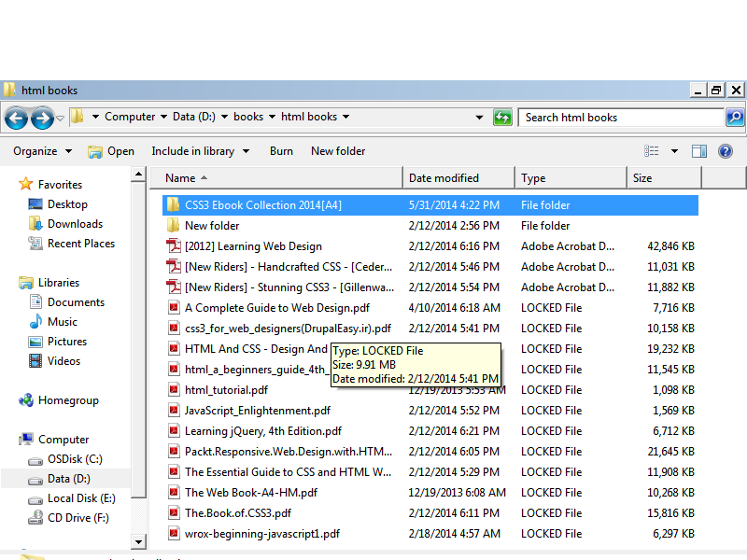Image resolution: width=747 pixels, height=560 pixels.
Task: Click New folder in the toolbar
Action: click(x=338, y=151)
